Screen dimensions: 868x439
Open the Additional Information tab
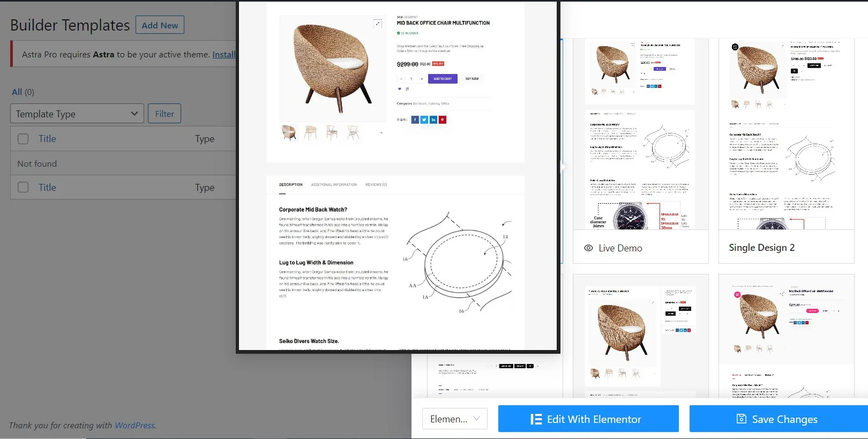pyautogui.click(x=334, y=184)
